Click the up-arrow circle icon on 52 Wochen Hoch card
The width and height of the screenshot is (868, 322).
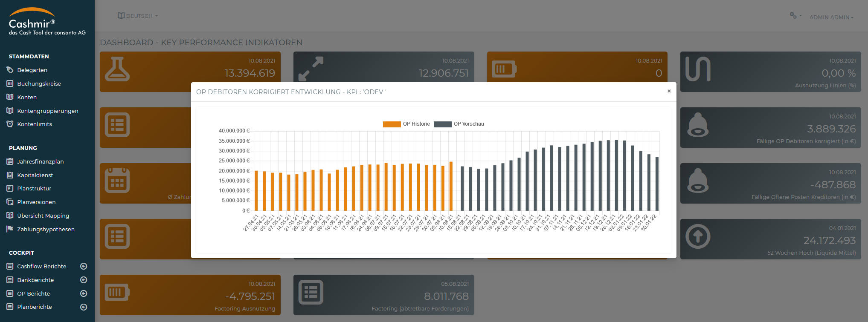pyautogui.click(x=698, y=236)
